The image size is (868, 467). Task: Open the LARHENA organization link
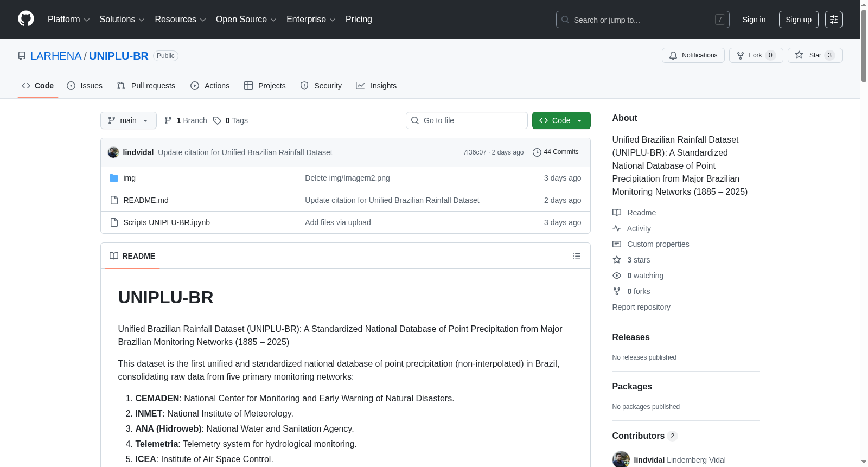coord(56,56)
